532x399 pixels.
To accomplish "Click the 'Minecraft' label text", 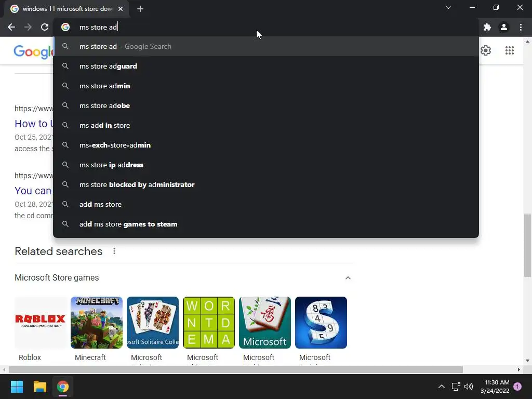I will coord(90,357).
